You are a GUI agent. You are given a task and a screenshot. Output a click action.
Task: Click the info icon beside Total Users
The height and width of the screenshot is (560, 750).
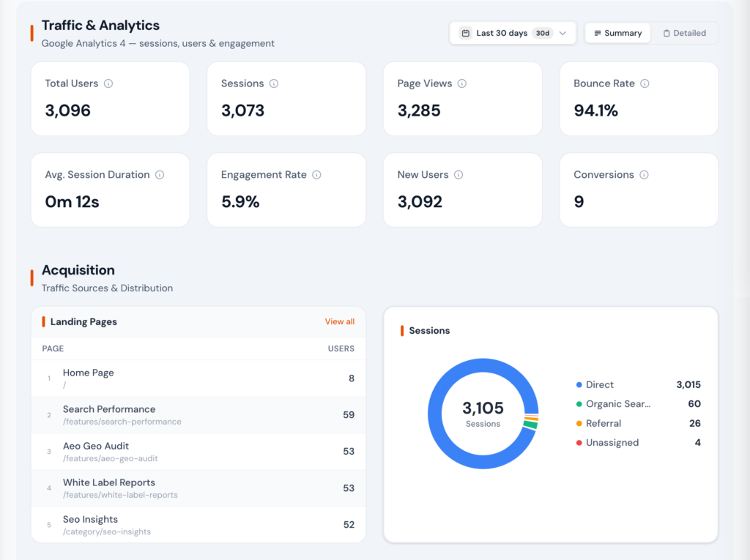(x=108, y=83)
